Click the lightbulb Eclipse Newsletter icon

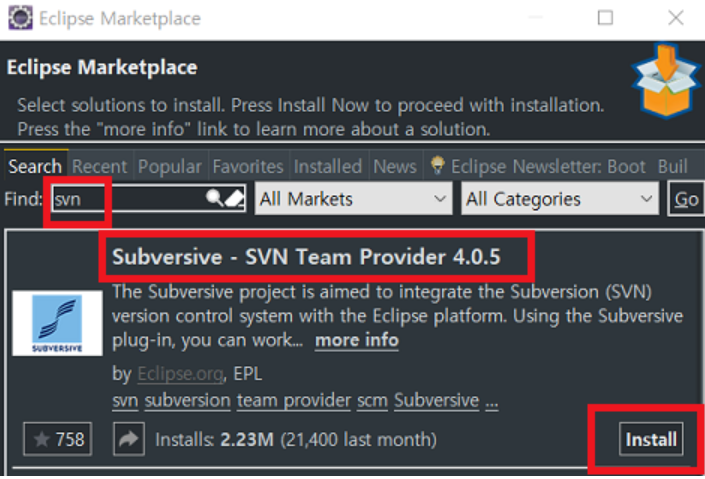tap(437, 166)
